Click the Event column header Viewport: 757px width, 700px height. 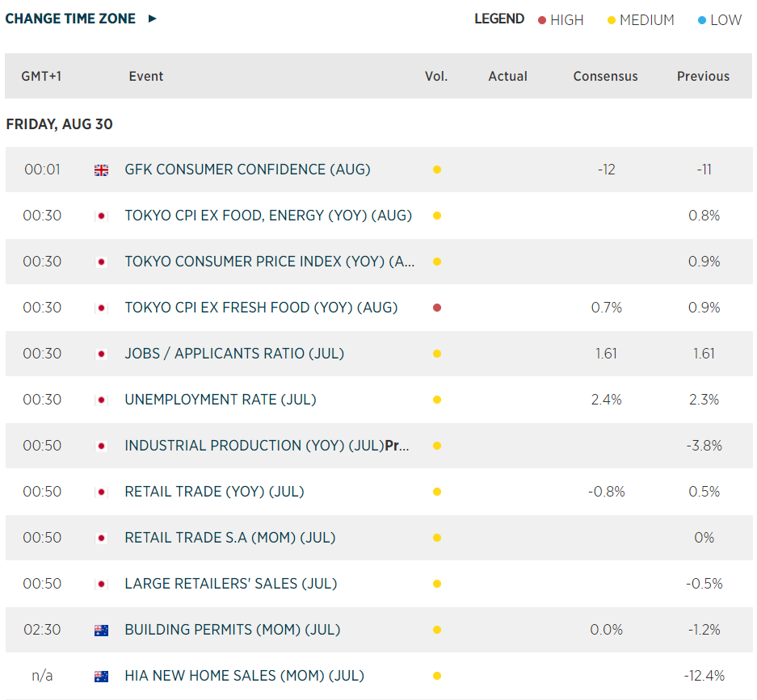[146, 76]
